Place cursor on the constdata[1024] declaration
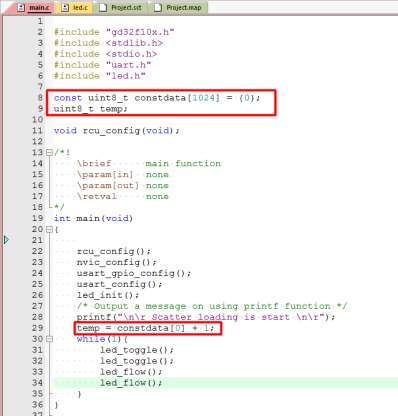 (x=157, y=98)
